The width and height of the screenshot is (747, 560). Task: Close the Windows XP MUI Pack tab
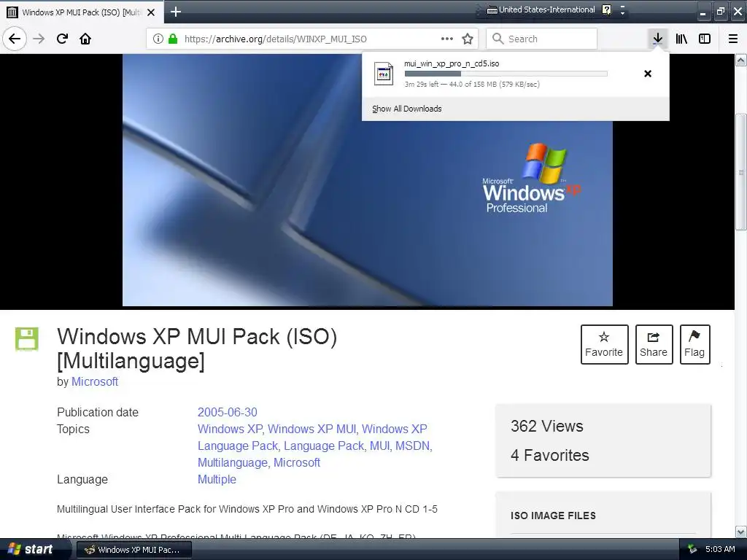tap(151, 12)
